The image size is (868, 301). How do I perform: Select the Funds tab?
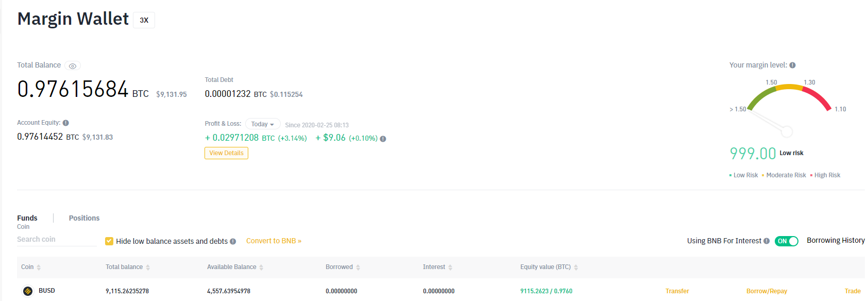pos(27,218)
